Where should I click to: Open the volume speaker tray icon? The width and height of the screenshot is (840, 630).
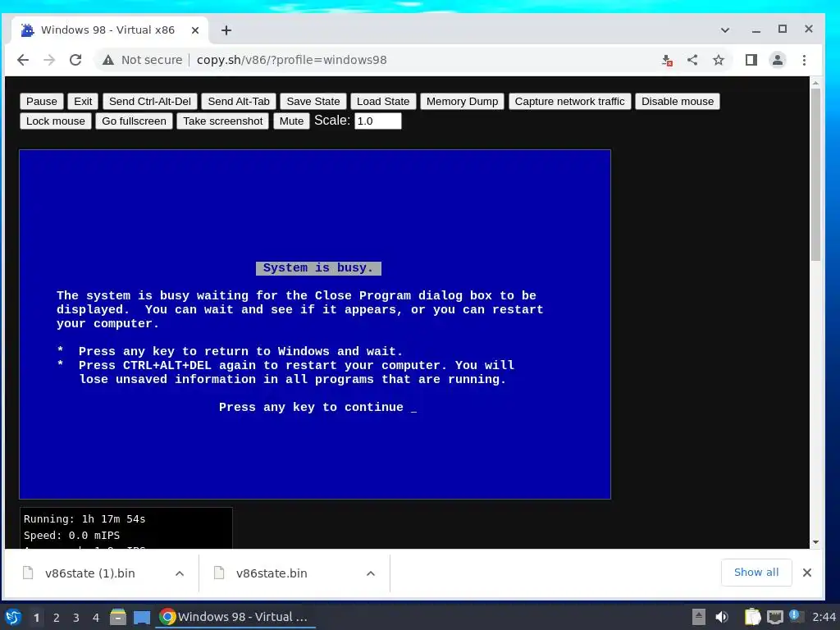pos(722,617)
